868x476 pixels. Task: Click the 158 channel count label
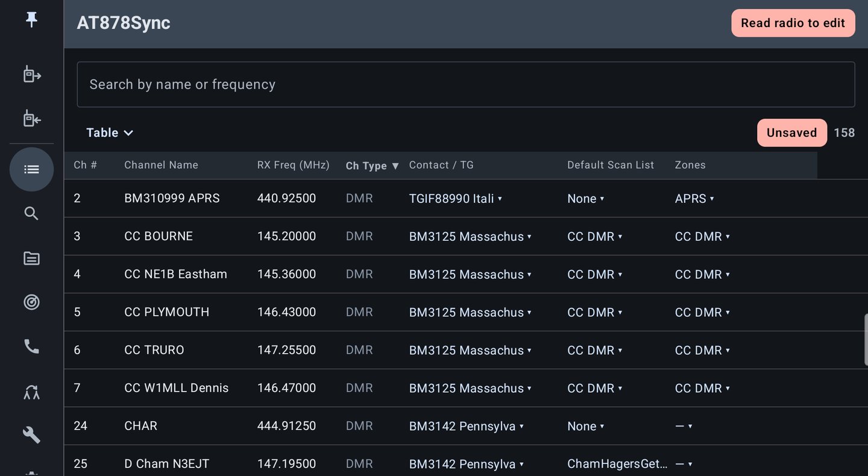pos(844,133)
